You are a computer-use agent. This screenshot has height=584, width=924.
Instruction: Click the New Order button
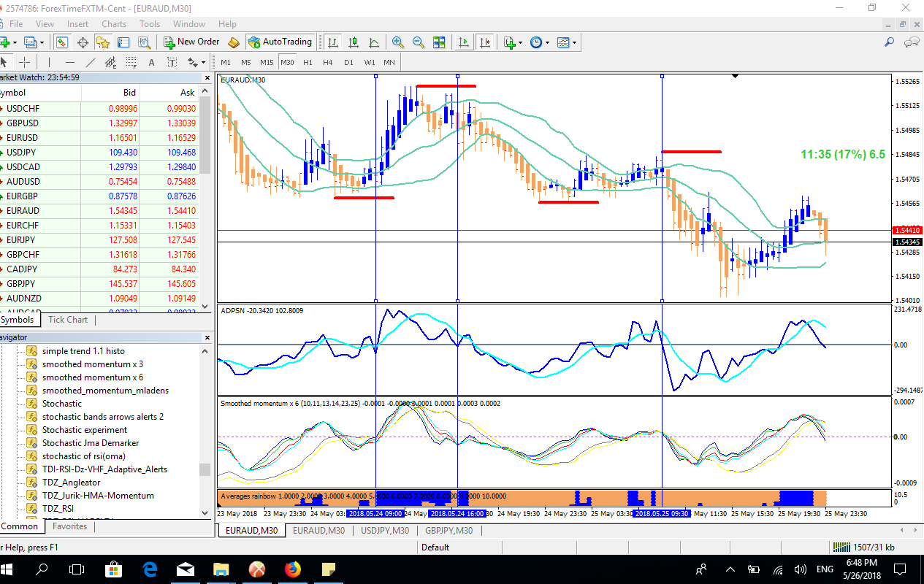(191, 42)
